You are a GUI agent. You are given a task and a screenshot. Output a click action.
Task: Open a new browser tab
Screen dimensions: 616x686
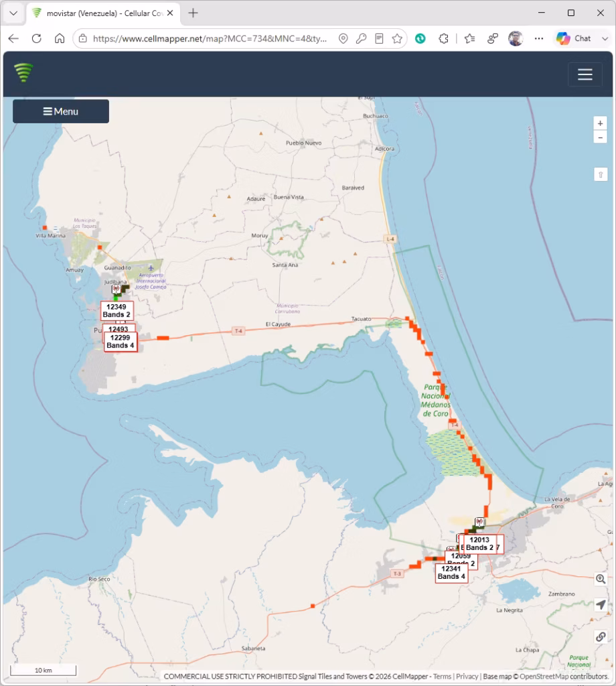[193, 13]
